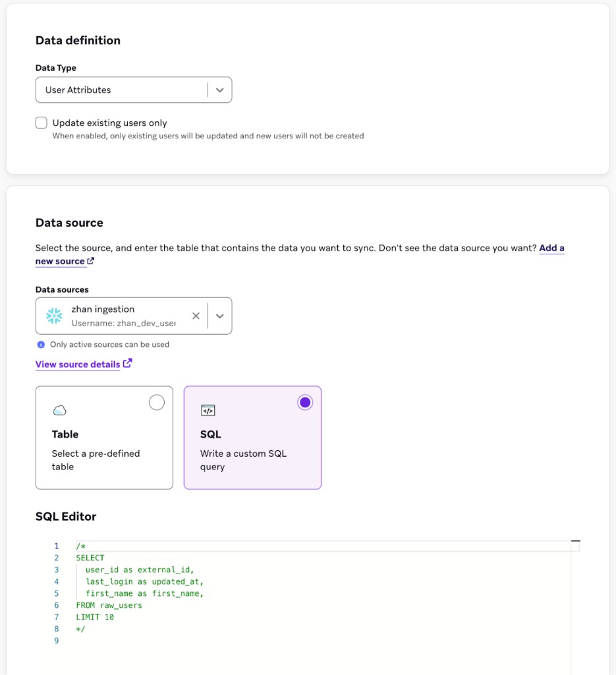Click the Data Type dropdown chevron icon

click(220, 90)
